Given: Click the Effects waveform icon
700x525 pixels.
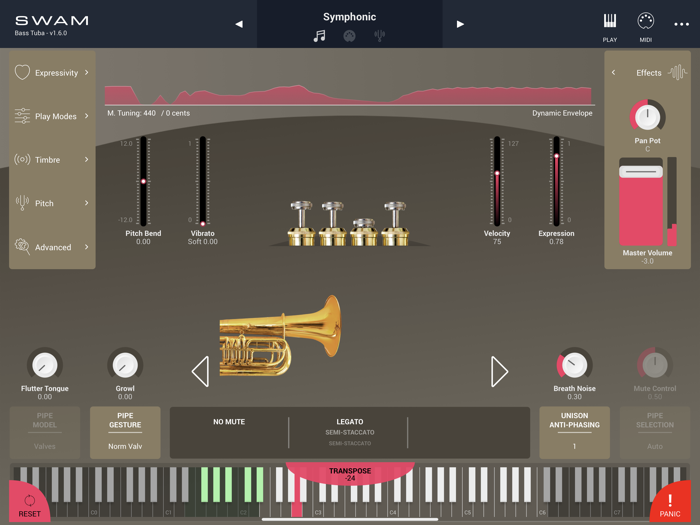Looking at the screenshot, I should click(x=677, y=72).
